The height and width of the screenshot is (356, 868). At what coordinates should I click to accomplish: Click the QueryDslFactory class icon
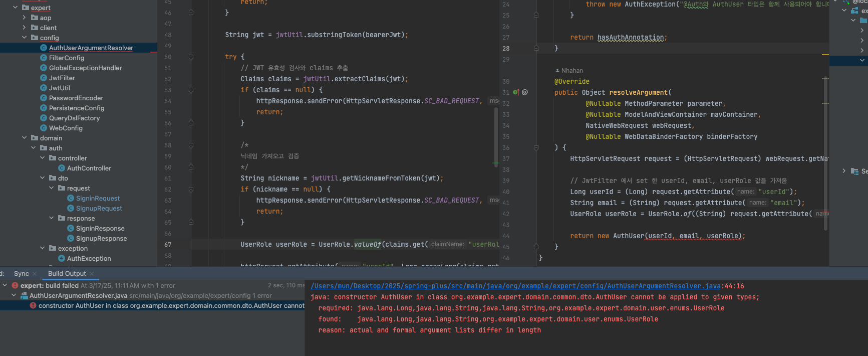(x=44, y=118)
